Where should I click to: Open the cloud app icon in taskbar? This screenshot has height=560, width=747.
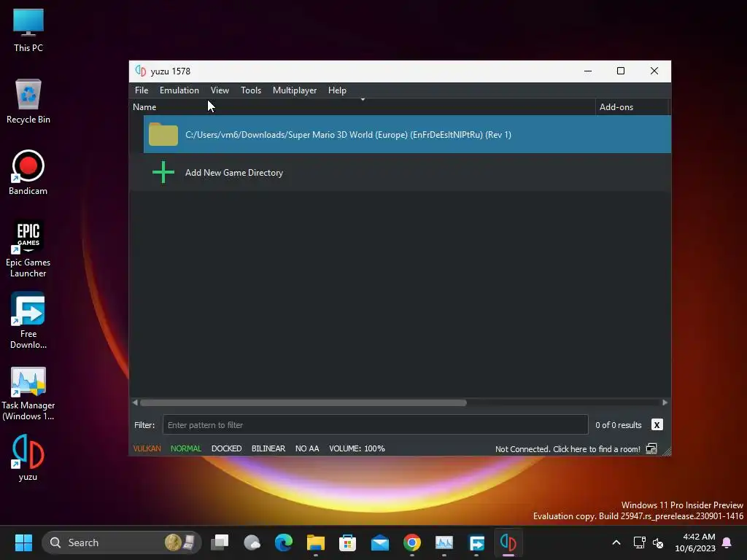point(252,542)
